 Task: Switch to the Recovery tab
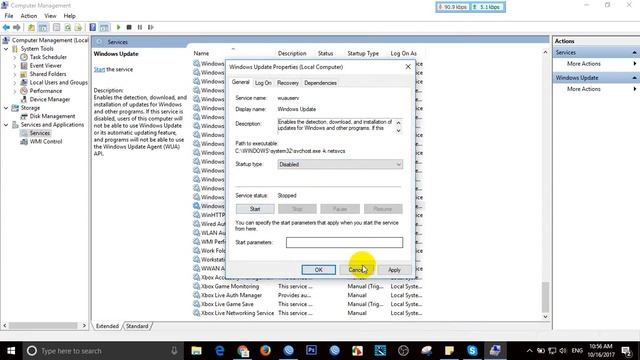coord(288,83)
